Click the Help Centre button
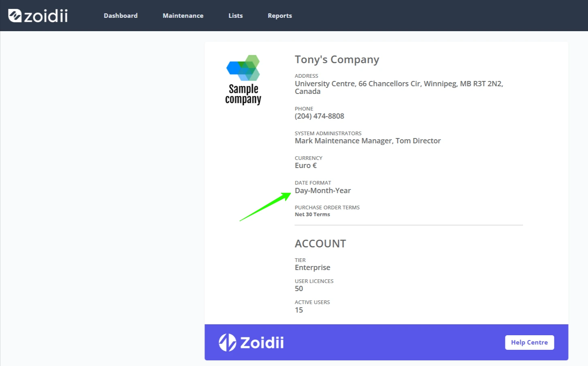This screenshot has width=588, height=366. coord(529,343)
